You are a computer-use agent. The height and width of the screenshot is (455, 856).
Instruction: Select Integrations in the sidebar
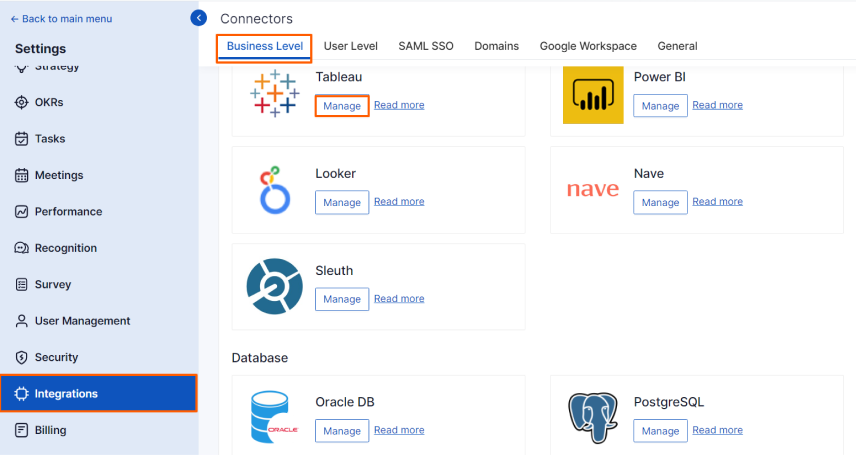tap(98, 393)
